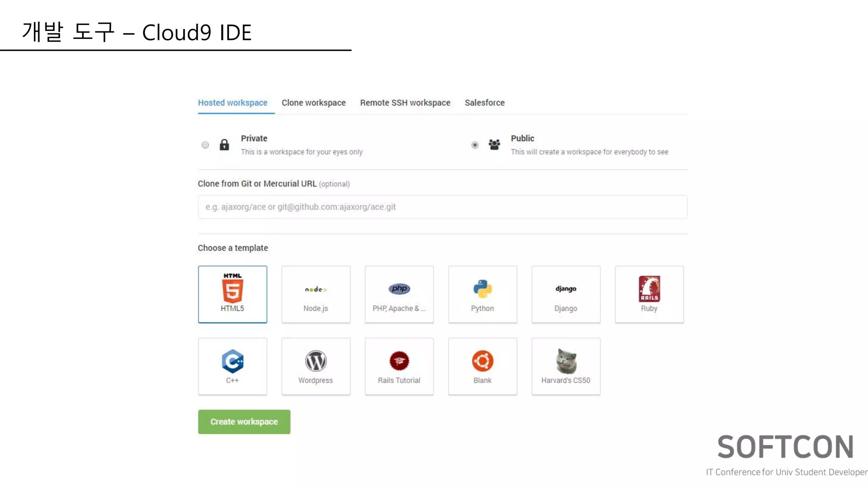The image size is (868, 488).
Task: Select the Public workspace radio button
Action: (x=475, y=145)
